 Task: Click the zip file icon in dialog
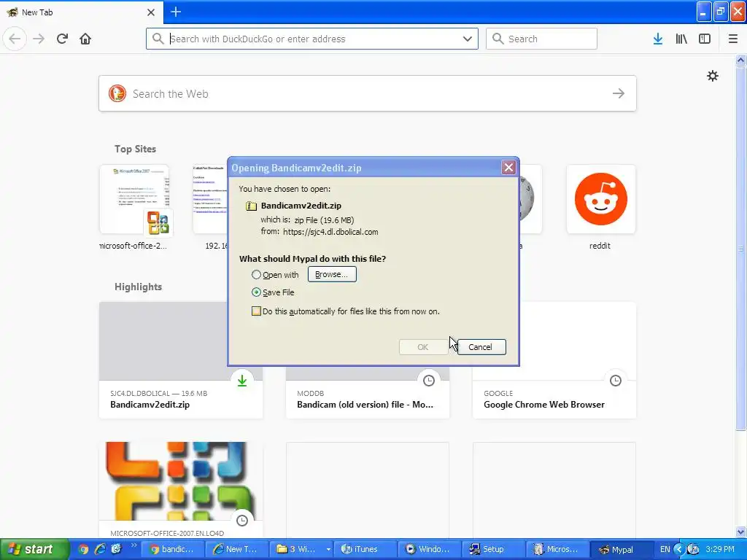pos(251,206)
